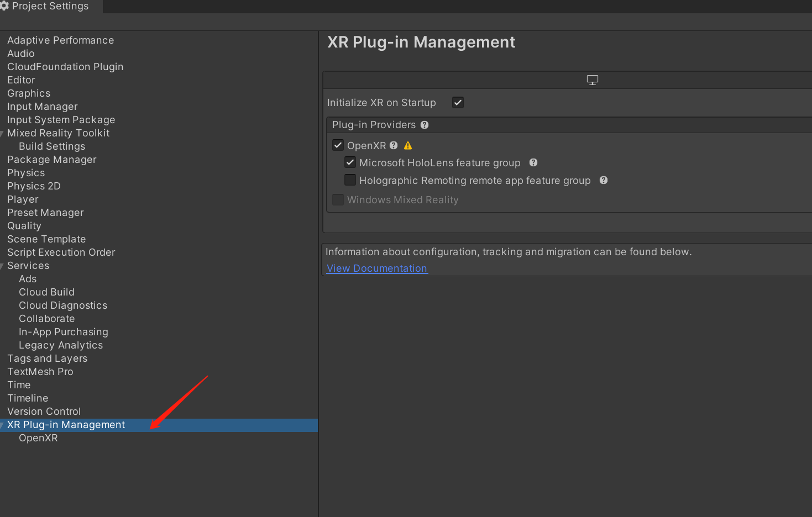Open TextMesh Pro settings
This screenshot has width=812, height=517.
40,372
